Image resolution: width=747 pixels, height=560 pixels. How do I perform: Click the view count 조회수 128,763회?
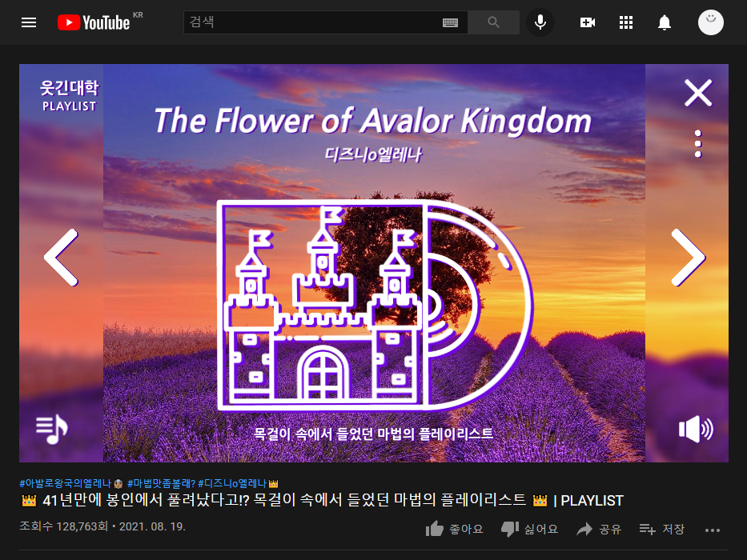pos(64,526)
